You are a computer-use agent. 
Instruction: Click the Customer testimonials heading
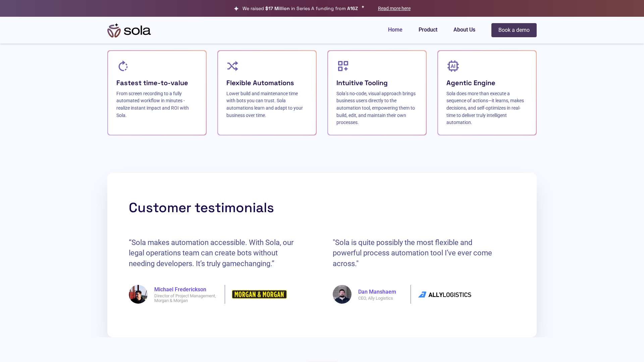(201, 208)
